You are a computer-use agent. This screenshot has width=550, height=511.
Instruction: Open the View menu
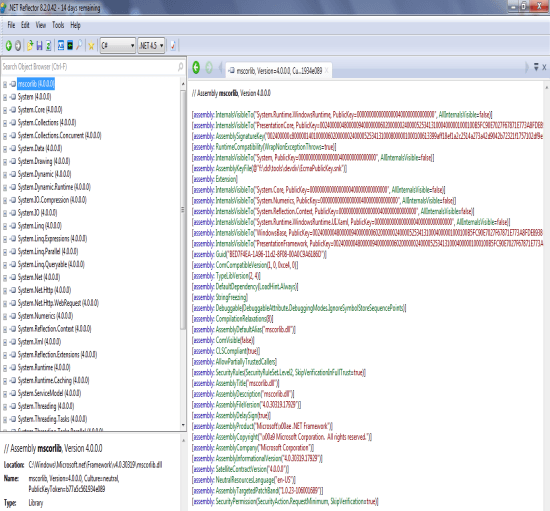pos(41,25)
